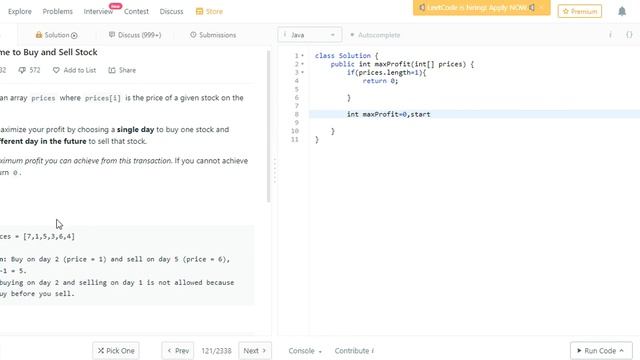Image resolution: width=640 pixels, height=360 pixels.
Task: Click the play icon in Run Code
Action: (x=579, y=351)
